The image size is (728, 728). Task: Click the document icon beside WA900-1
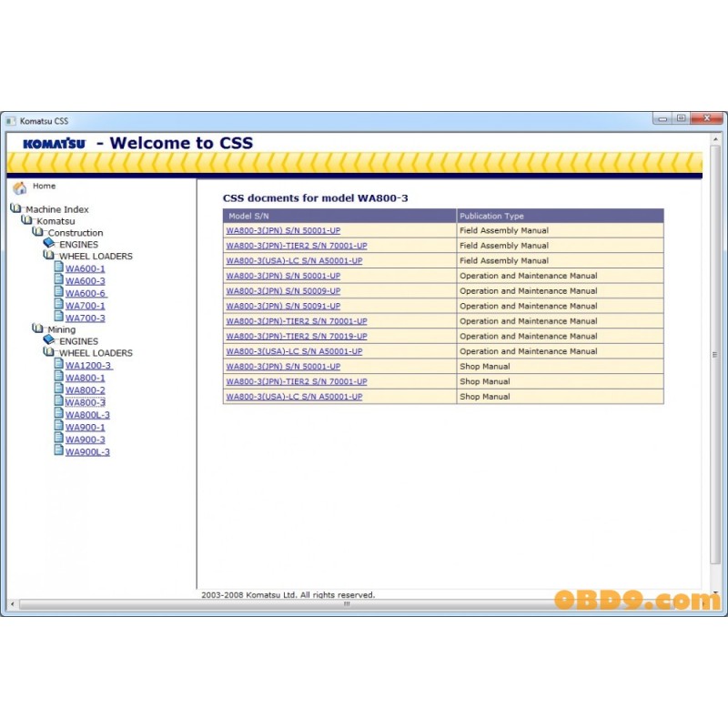(x=59, y=426)
